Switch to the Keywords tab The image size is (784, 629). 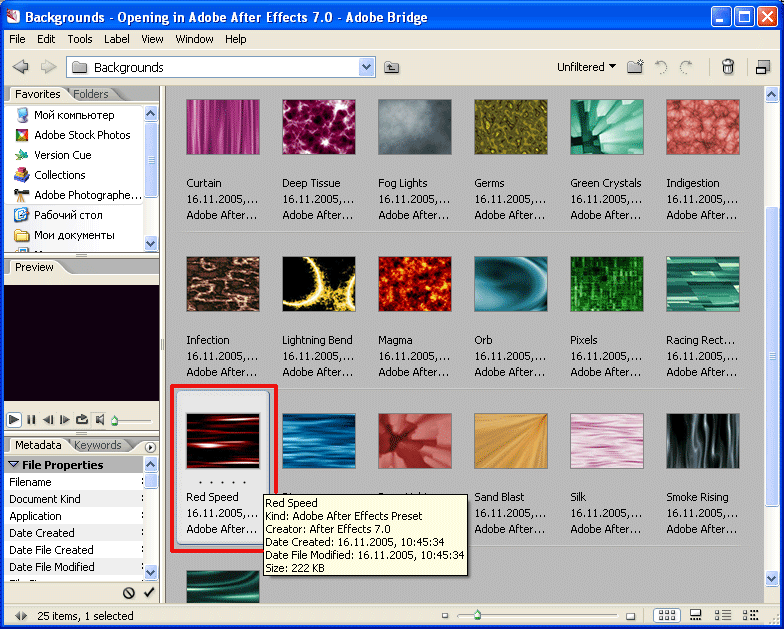point(98,445)
